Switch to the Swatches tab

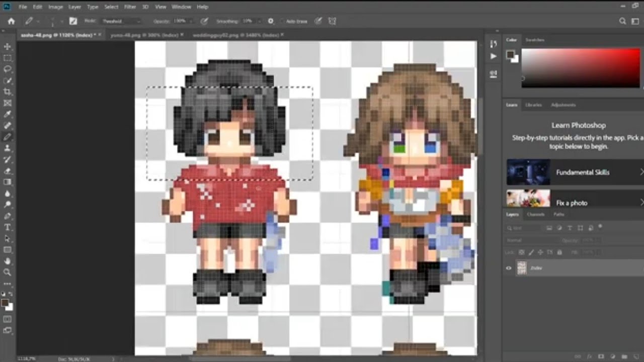pyautogui.click(x=534, y=40)
